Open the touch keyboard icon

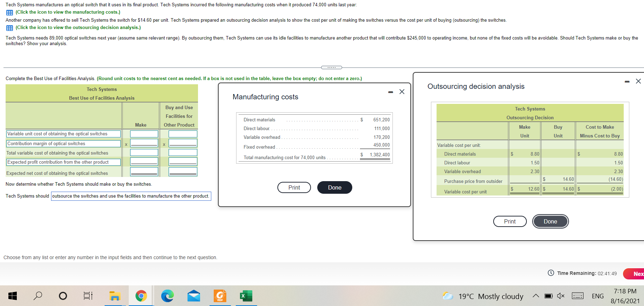[x=578, y=296]
